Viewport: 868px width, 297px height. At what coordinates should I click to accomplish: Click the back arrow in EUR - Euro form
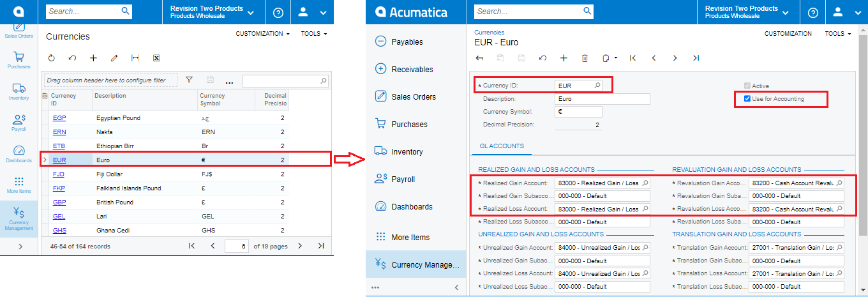coord(479,58)
